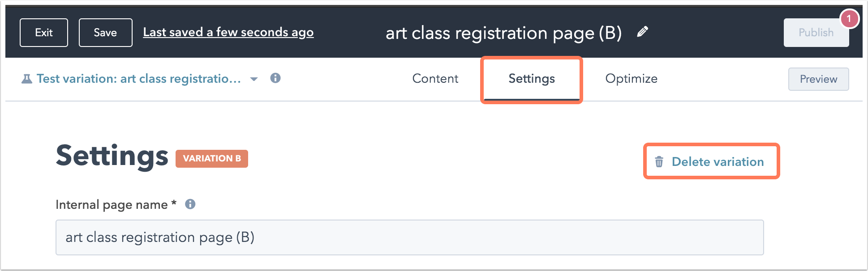Click the info icon beside Internal page name
Screen dimensions: 868x271
tap(190, 204)
